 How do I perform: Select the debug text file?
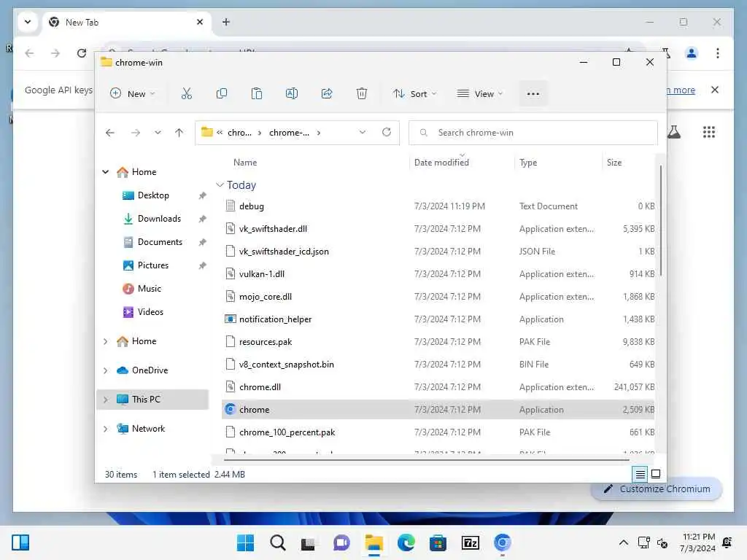click(x=438, y=206)
